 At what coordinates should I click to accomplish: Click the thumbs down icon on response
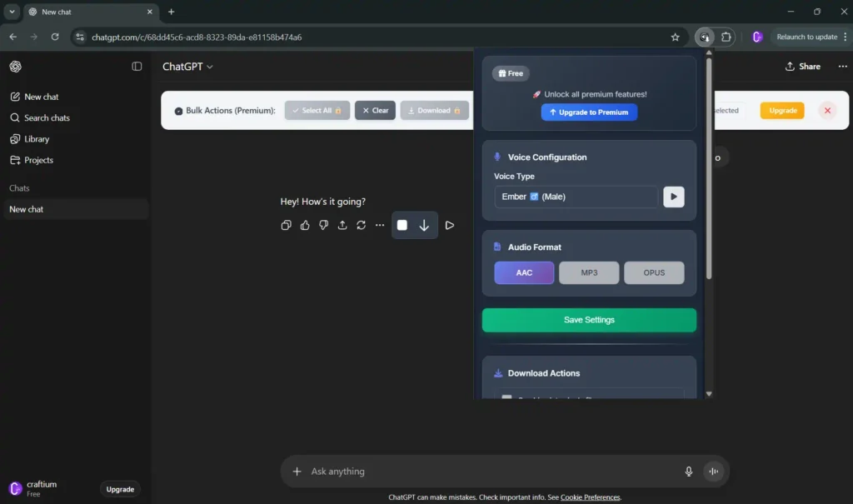324,225
